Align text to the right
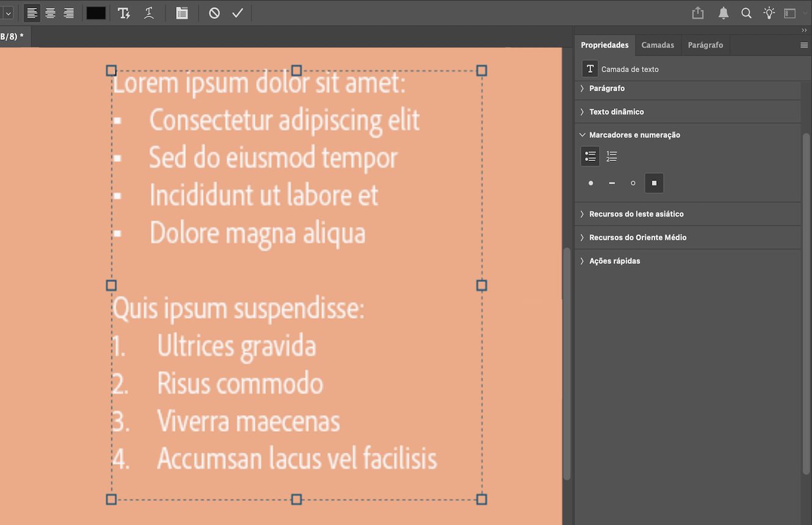This screenshot has width=812, height=525. click(x=68, y=13)
